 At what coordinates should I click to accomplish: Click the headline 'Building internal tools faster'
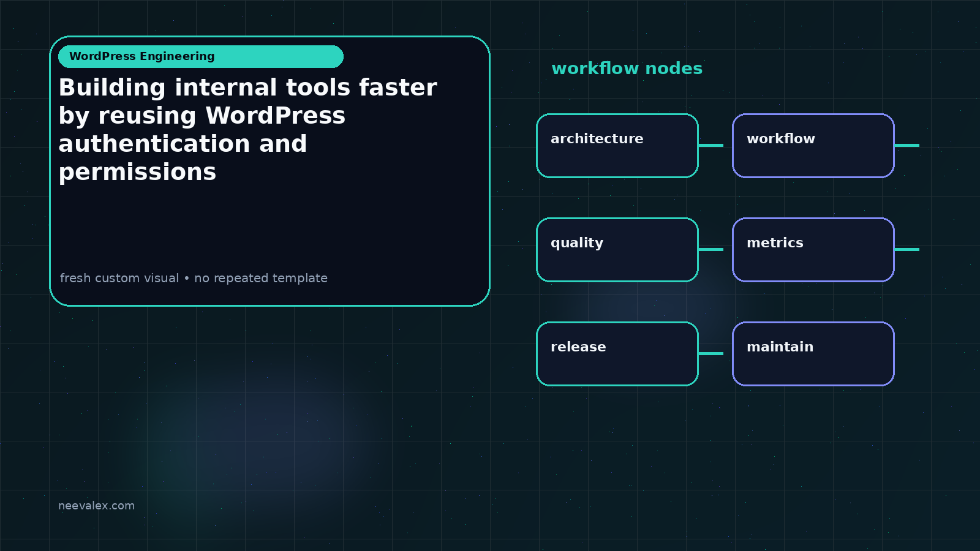click(247, 88)
